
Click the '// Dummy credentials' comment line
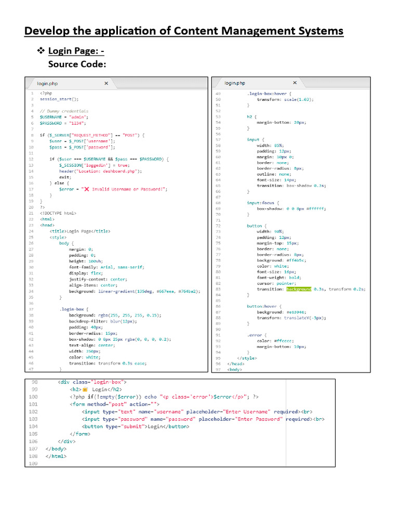click(64, 111)
